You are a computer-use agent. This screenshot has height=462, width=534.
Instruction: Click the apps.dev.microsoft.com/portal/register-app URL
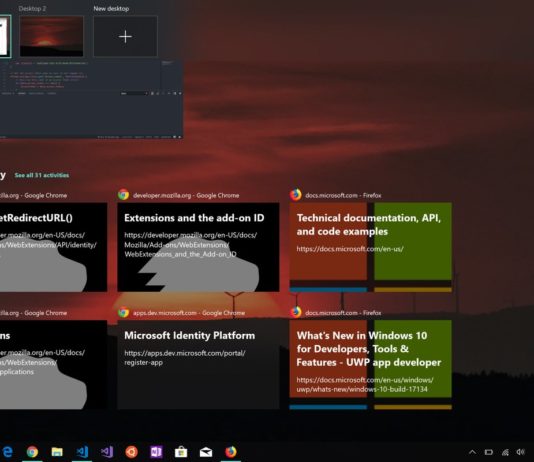click(x=185, y=357)
